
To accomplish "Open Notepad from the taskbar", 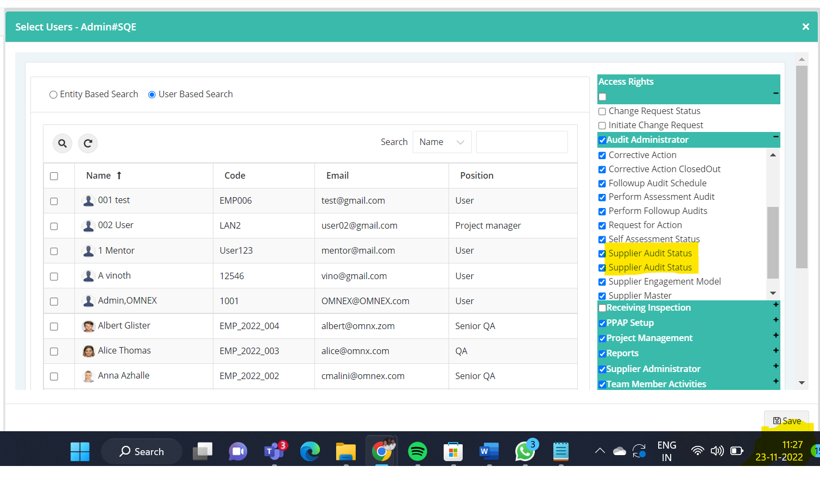I will 561,451.
